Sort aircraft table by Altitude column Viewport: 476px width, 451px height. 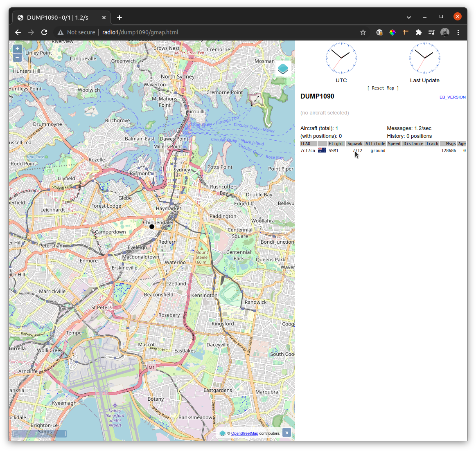(375, 144)
